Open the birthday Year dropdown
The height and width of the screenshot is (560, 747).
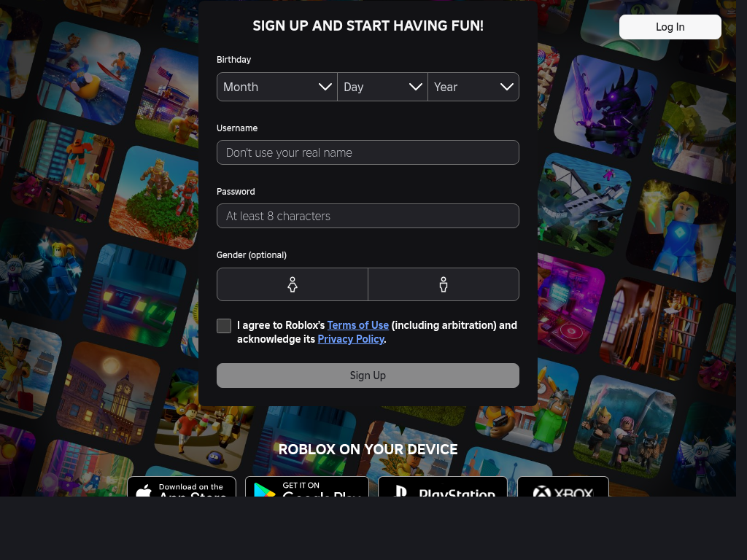pyautogui.click(x=473, y=87)
